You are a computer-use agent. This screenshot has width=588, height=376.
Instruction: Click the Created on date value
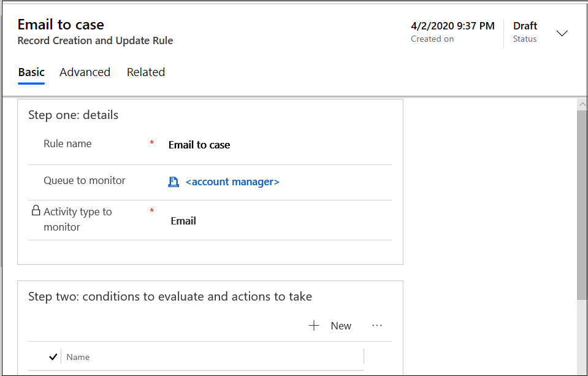(452, 26)
